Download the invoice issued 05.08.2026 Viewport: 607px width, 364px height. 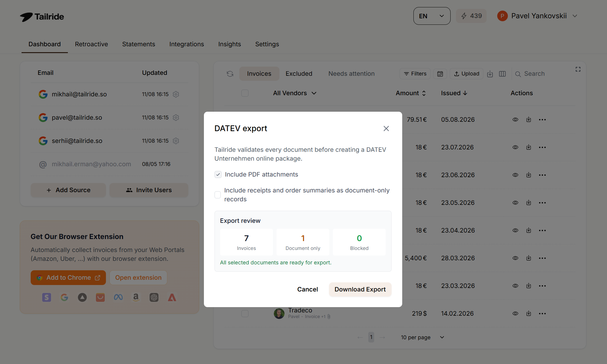click(529, 120)
